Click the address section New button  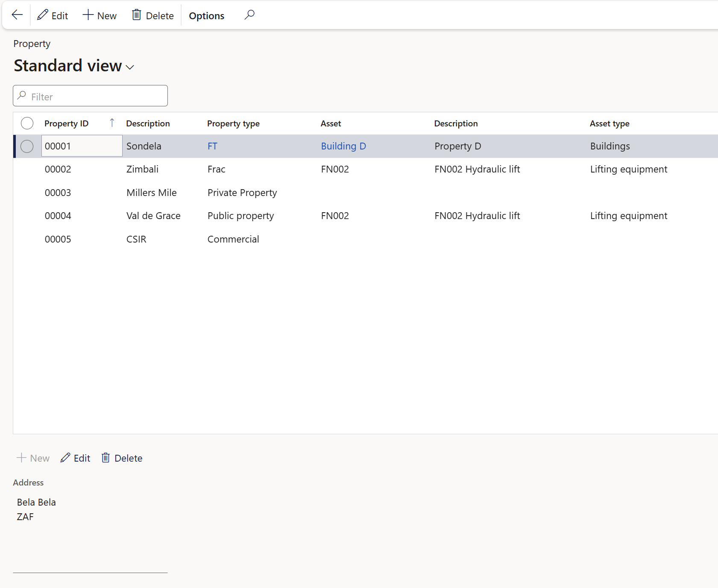point(33,458)
